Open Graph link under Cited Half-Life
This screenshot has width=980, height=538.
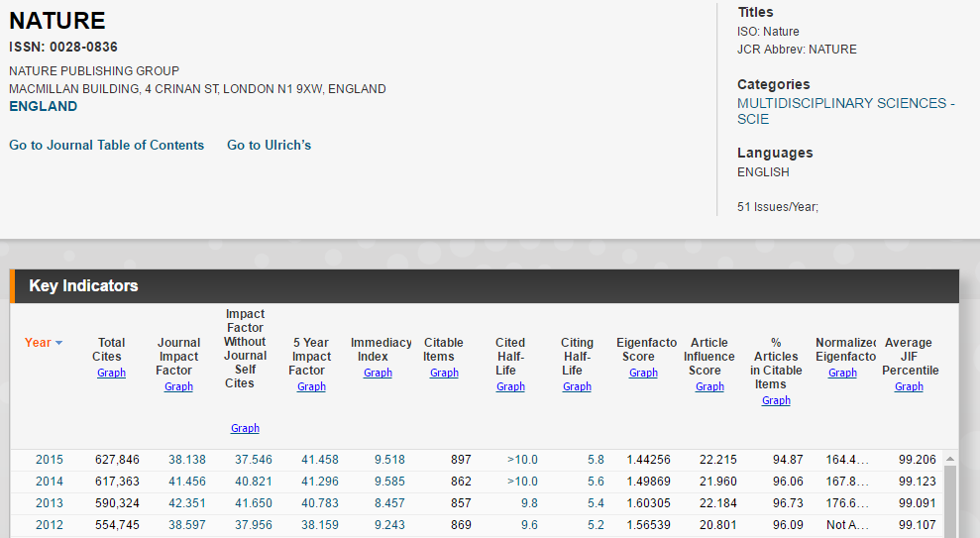pos(510,386)
